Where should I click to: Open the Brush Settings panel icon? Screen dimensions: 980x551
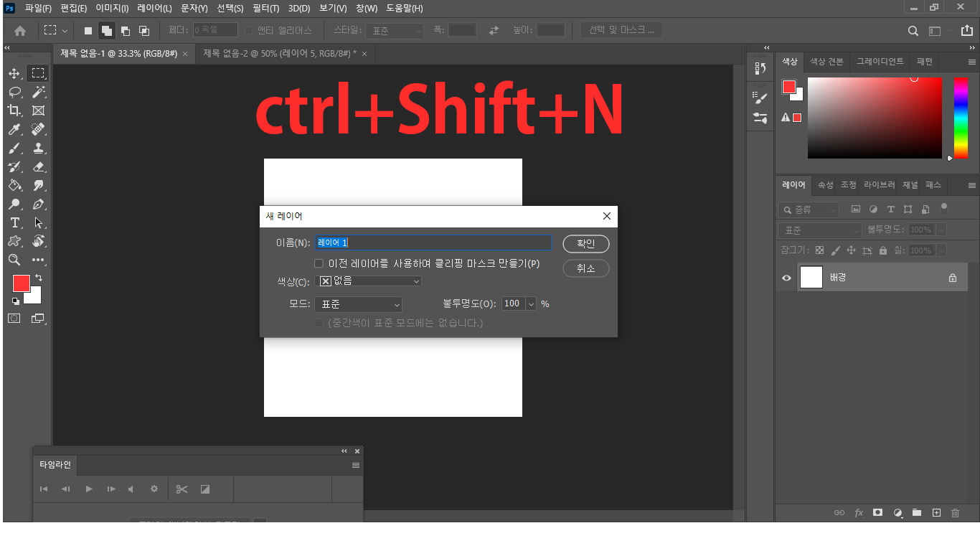point(760,97)
